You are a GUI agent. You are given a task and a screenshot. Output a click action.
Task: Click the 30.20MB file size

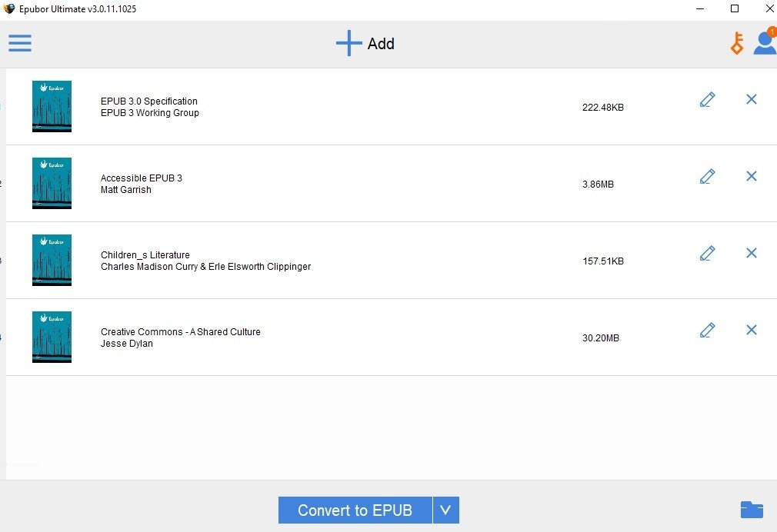pyautogui.click(x=601, y=337)
